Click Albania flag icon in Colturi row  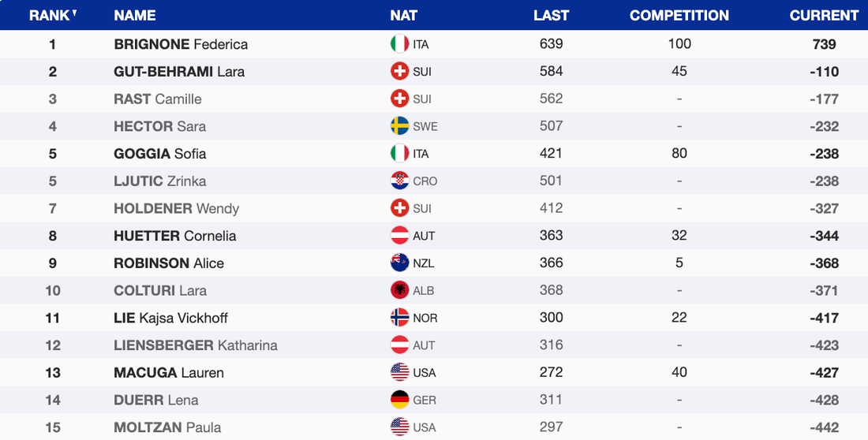(399, 290)
